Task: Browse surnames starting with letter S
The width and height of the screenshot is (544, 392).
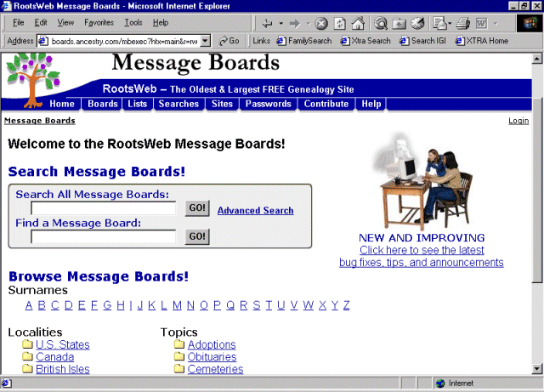Action: 257,305
